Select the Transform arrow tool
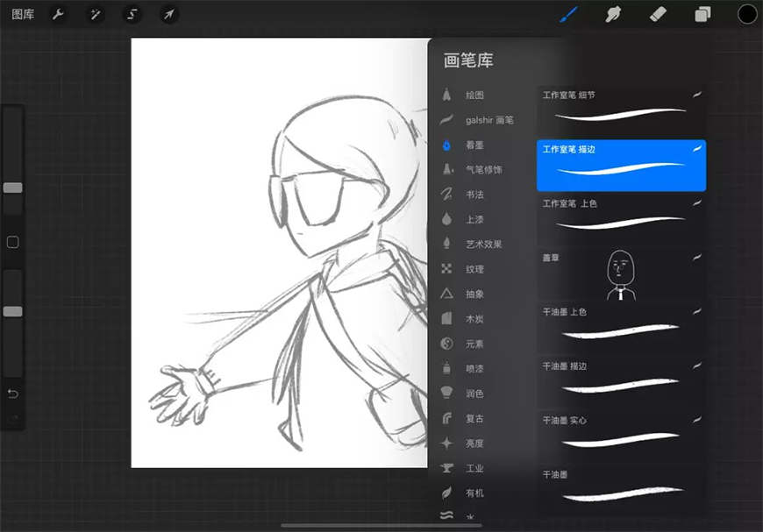The width and height of the screenshot is (763, 532). (x=168, y=14)
